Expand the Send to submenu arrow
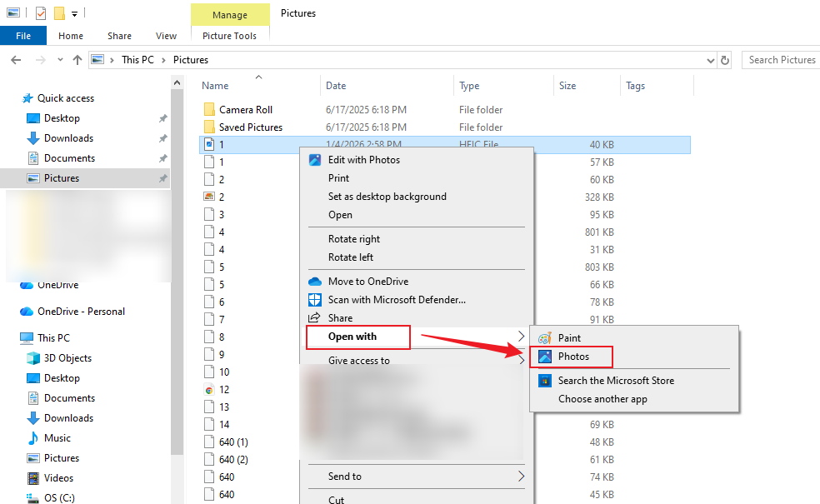 pos(522,477)
